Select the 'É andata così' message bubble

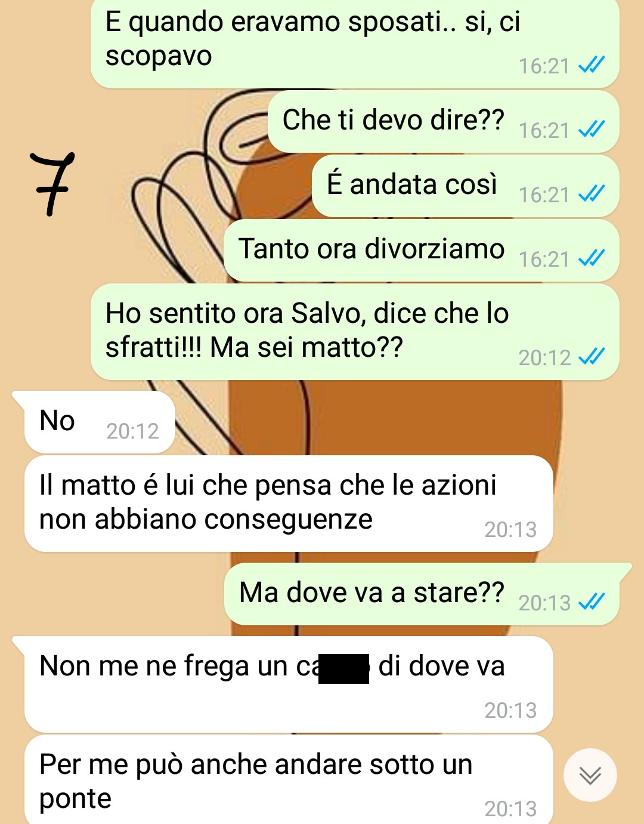(x=466, y=186)
